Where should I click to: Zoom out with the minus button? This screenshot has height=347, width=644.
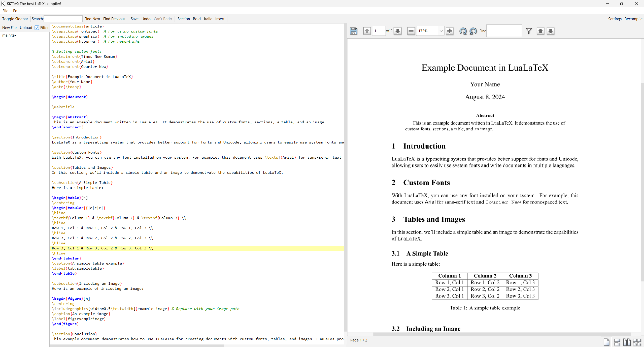pyautogui.click(x=411, y=31)
